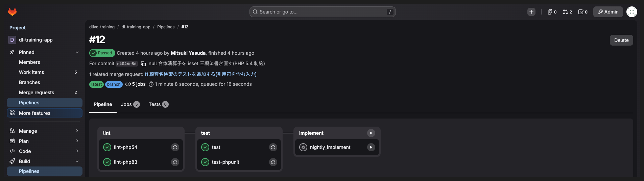
Task: Open assigned merge requests counter
Action: 568,12
